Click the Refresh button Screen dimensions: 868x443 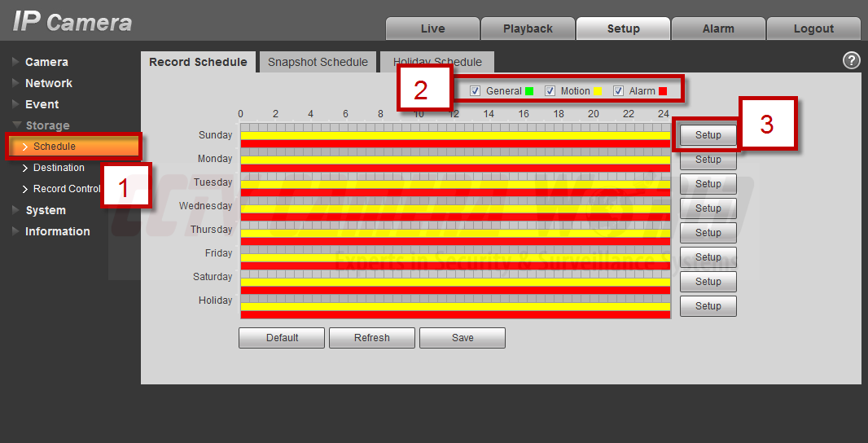point(372,338)
